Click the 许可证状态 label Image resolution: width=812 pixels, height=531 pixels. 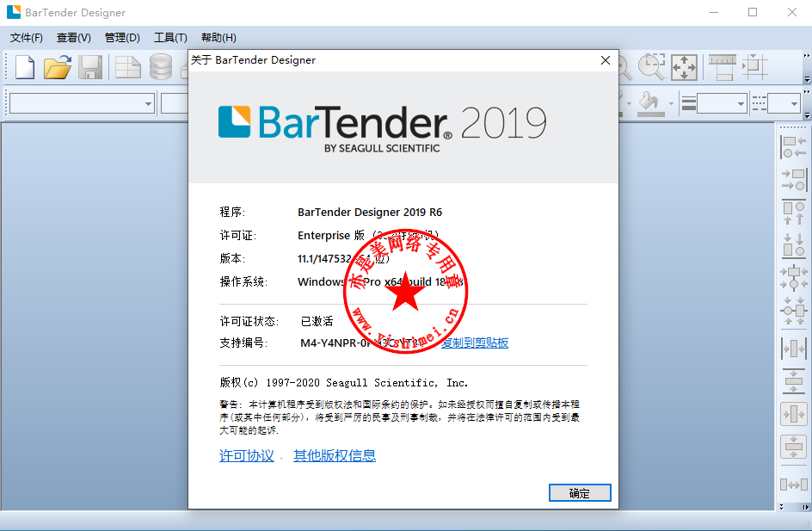[x=249, y=321]
